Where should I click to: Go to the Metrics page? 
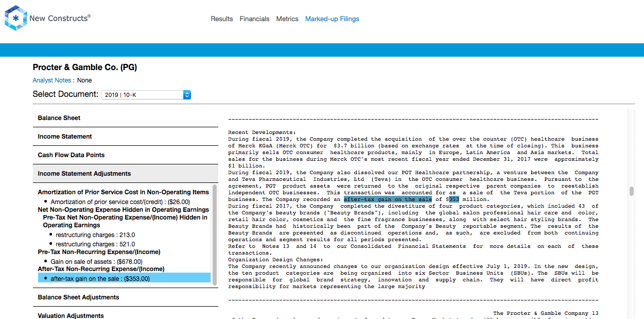click(x=287, y=19)
